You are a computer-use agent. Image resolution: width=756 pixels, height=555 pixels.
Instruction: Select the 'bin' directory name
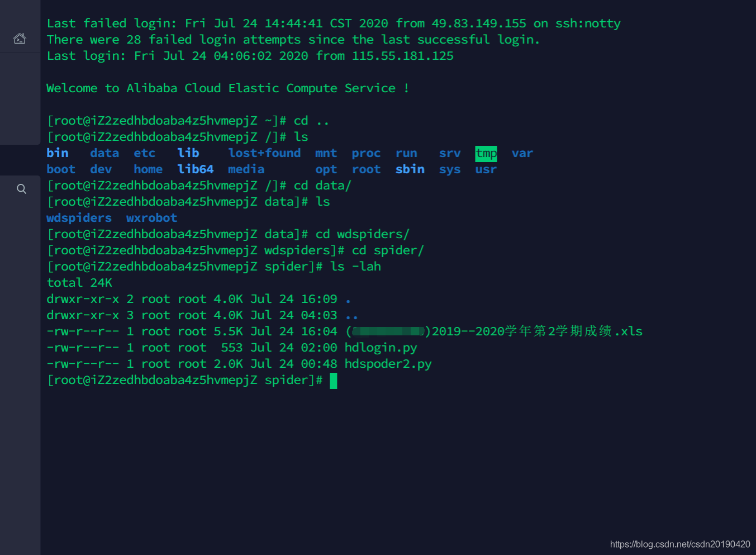click(58, 153)
